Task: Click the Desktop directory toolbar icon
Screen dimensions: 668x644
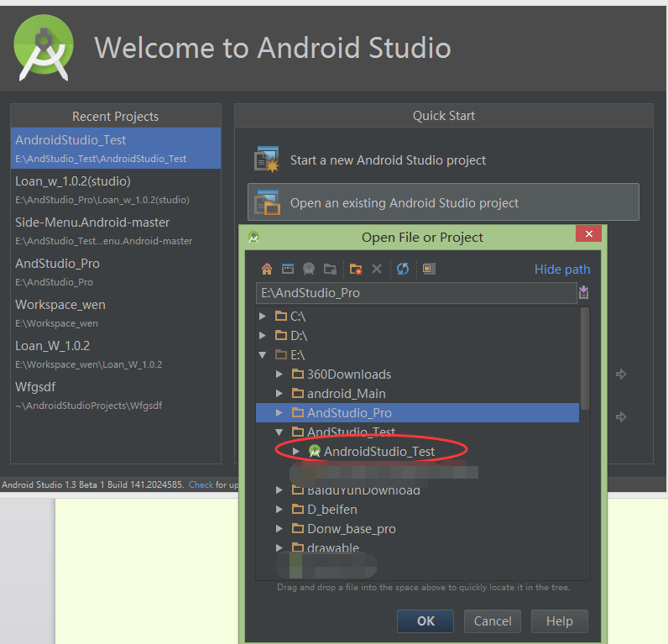Action: (x=288, y=269)
